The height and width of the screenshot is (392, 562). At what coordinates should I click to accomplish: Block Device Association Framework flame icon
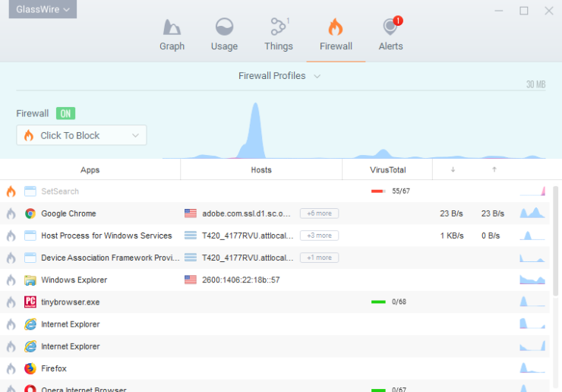point(11,258)
